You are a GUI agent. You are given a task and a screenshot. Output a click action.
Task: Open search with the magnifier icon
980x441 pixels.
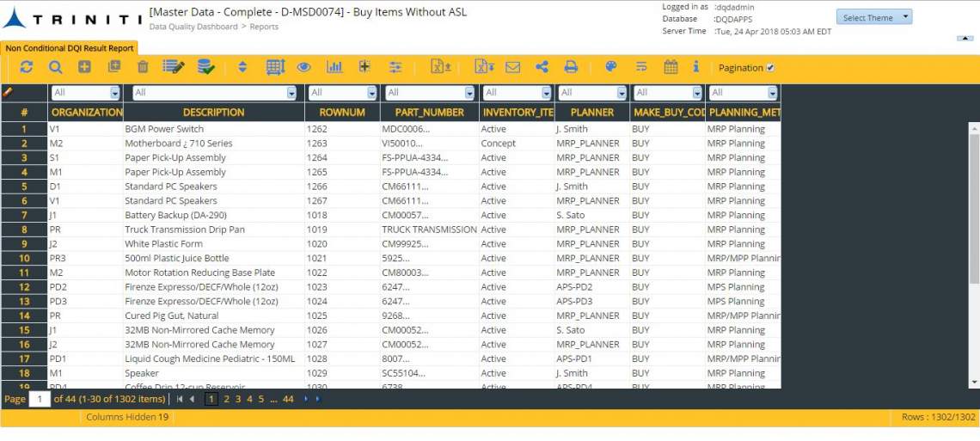(56, 67)
